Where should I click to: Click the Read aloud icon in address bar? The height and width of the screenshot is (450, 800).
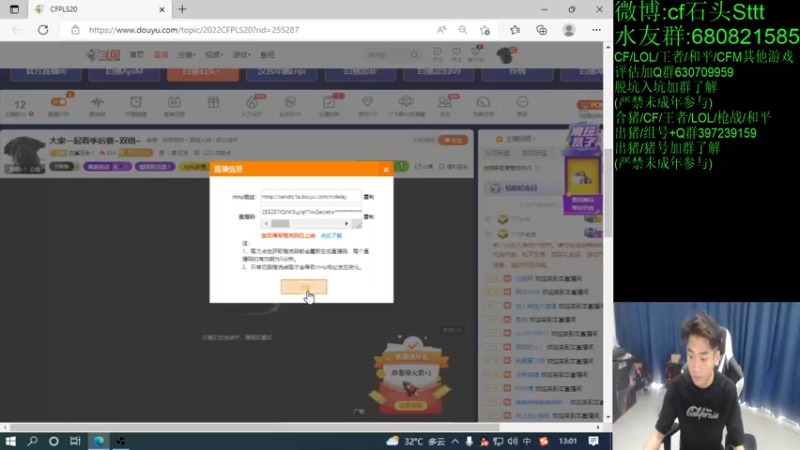pos(441,30)
